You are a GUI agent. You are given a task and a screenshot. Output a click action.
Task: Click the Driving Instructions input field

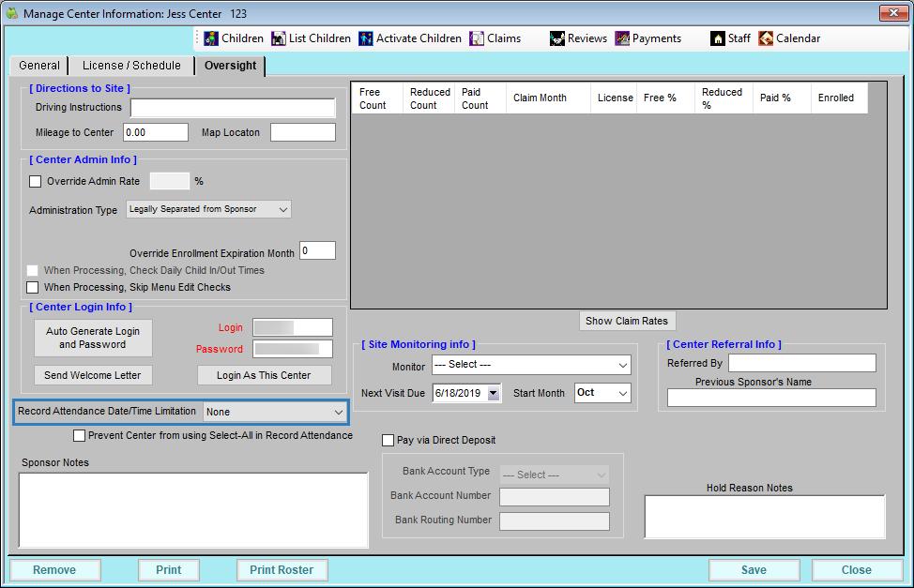233,108
